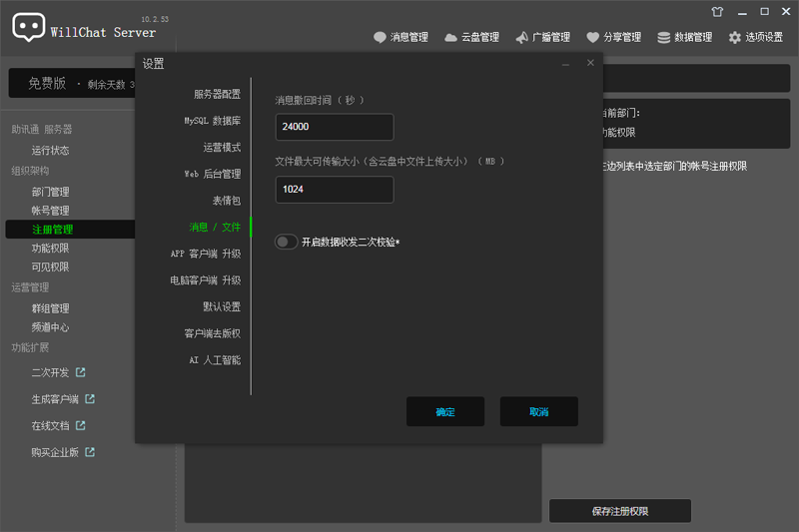The height and width of the screenshot is (532, 799).
Task: Switch to MySQL 数据库 settings tab
Action: 212,121
